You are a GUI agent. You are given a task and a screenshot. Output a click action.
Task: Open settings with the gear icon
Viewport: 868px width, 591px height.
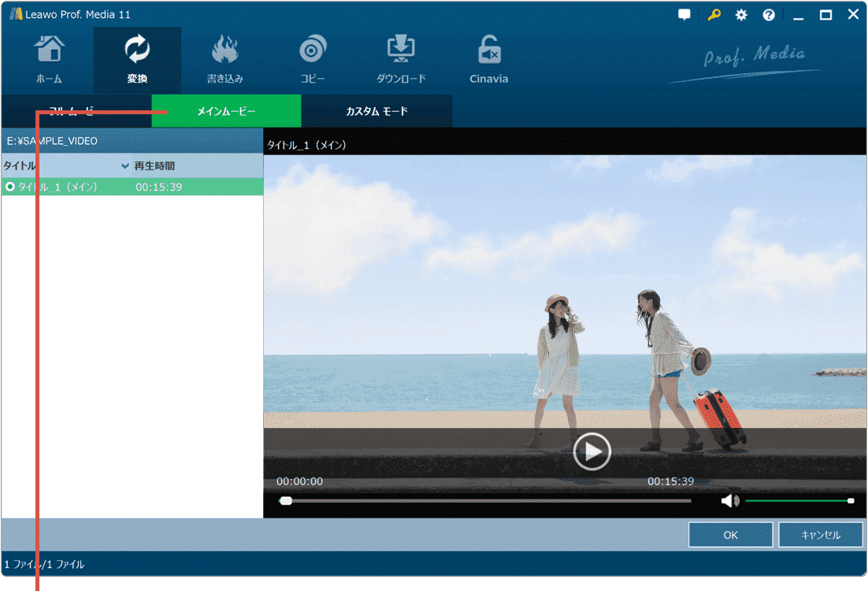coord(741,15)
